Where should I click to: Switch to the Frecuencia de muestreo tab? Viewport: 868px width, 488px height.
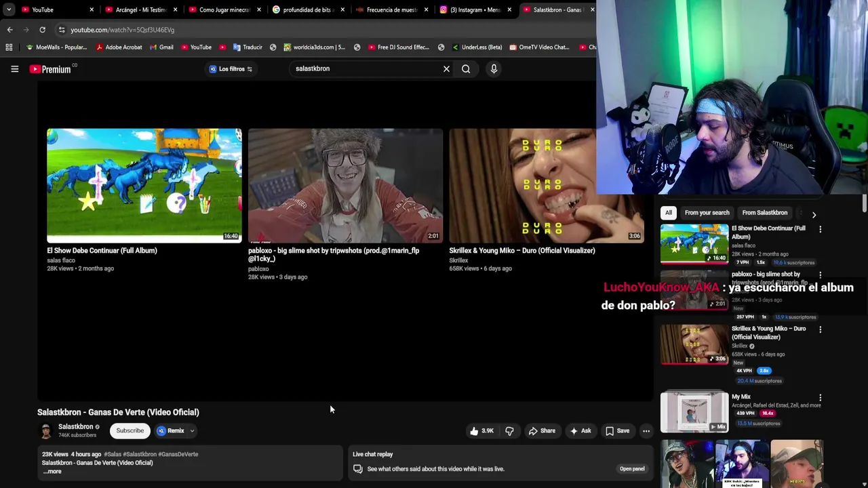[392, 9]
